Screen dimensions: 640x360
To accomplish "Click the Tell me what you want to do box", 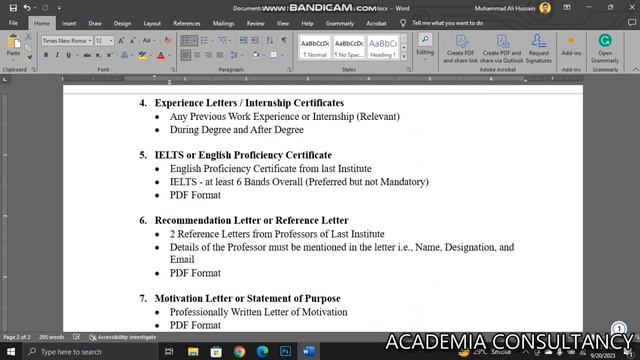I will 447,23.
